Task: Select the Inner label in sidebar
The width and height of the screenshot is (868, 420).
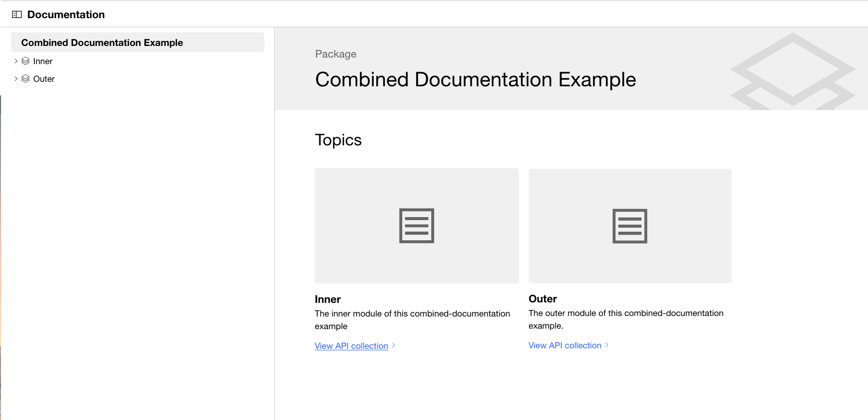Action: pyautogui.click(x=43, y=61)
